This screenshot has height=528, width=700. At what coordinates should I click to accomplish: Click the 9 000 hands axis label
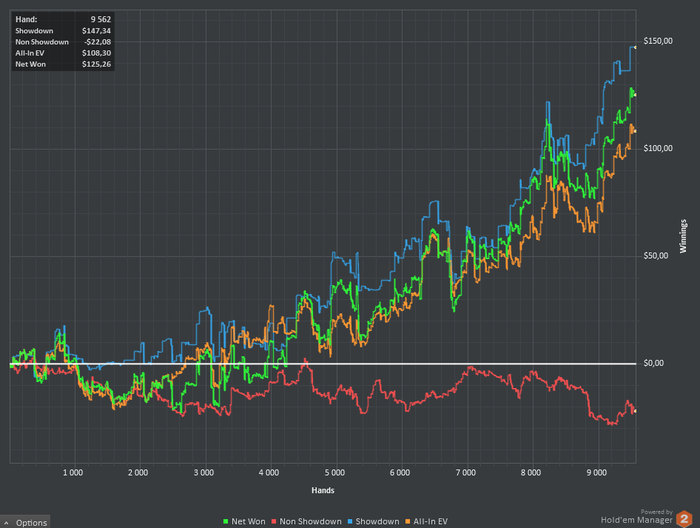[596, 473]
